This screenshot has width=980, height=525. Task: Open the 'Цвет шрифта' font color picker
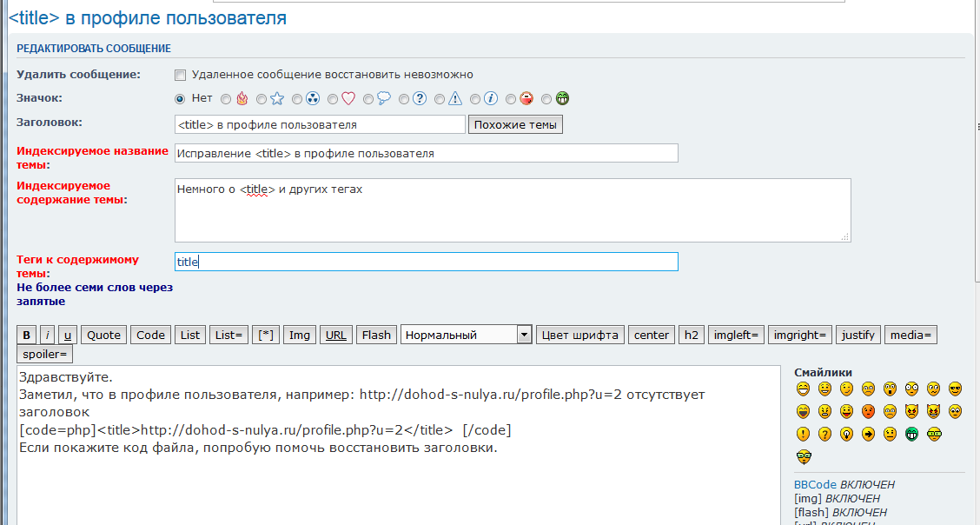click(x=580, y=335)
